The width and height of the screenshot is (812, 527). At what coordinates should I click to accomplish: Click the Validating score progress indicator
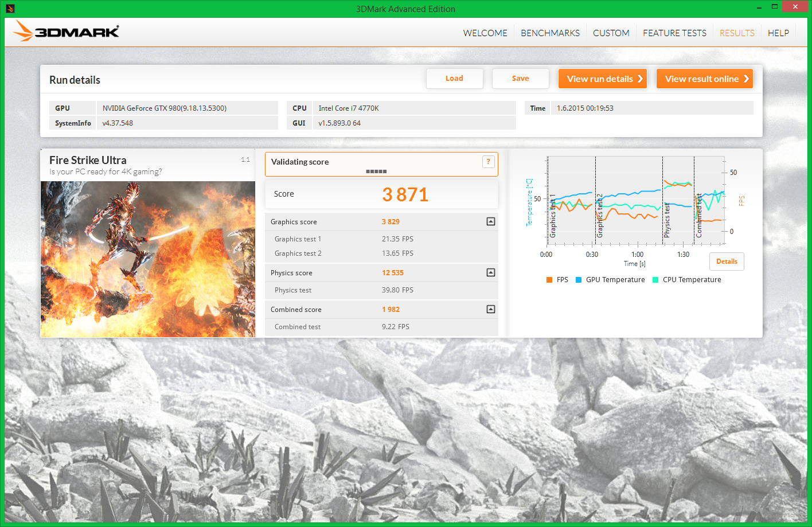click(x=376, y=171)
